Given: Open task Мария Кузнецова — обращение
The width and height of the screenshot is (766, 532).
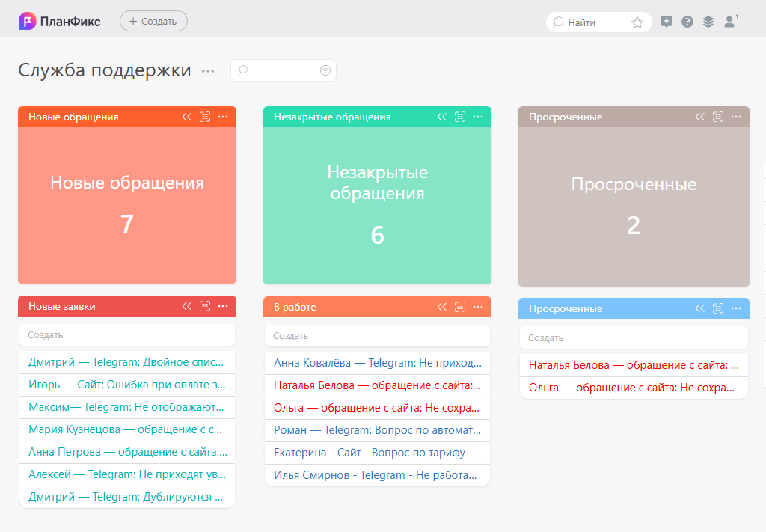Looking at the screenshot, I should coord(127,429).
